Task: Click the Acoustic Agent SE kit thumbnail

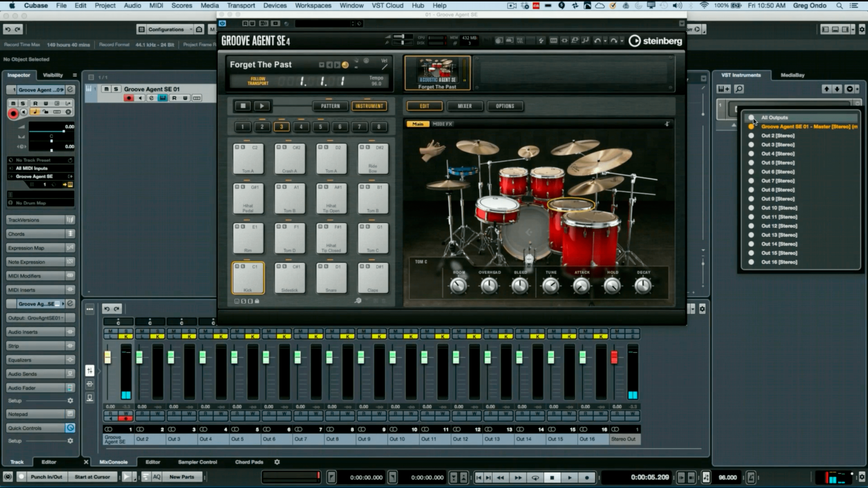Action: click(437, 73)
